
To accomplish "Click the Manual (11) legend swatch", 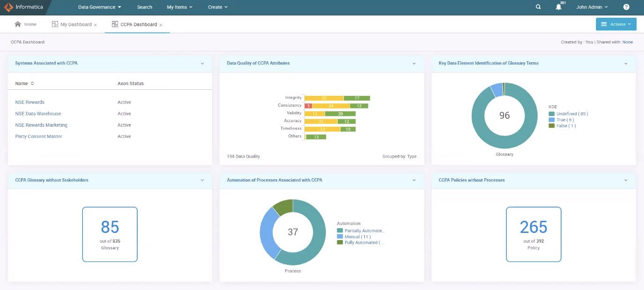I will 340,237.
